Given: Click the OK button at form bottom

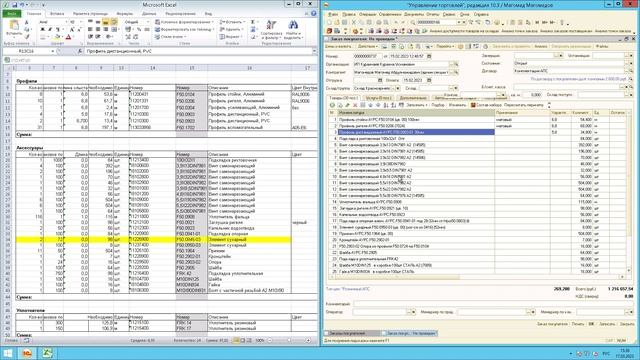Looking at the screenshot, I should (x=591, y=324).
